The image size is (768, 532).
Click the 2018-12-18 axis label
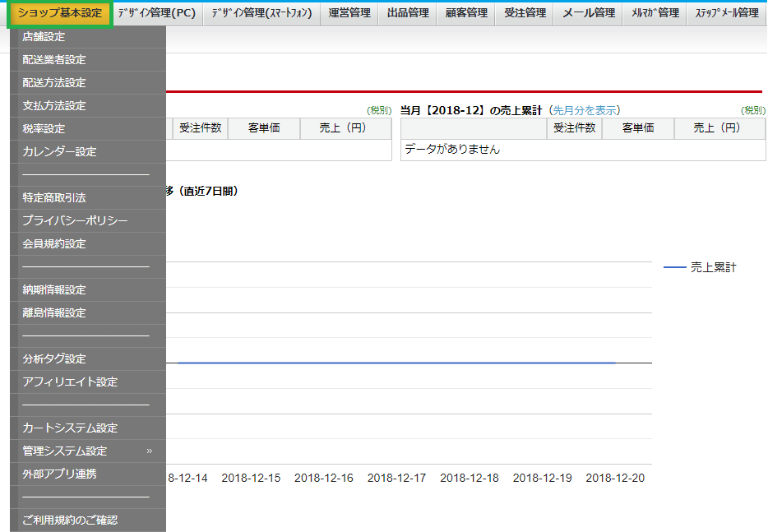point(470,478)
